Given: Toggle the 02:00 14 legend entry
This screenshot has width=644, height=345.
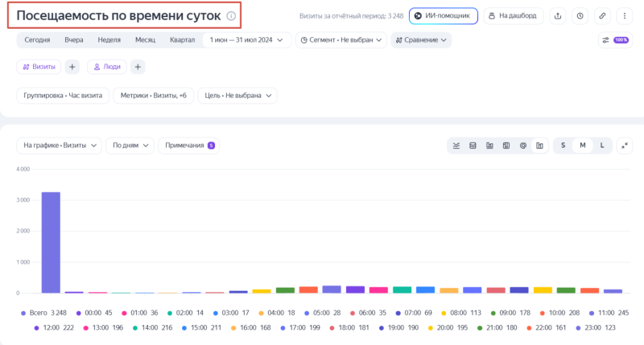Looking at the screenshot, I should tap(185, 313).
